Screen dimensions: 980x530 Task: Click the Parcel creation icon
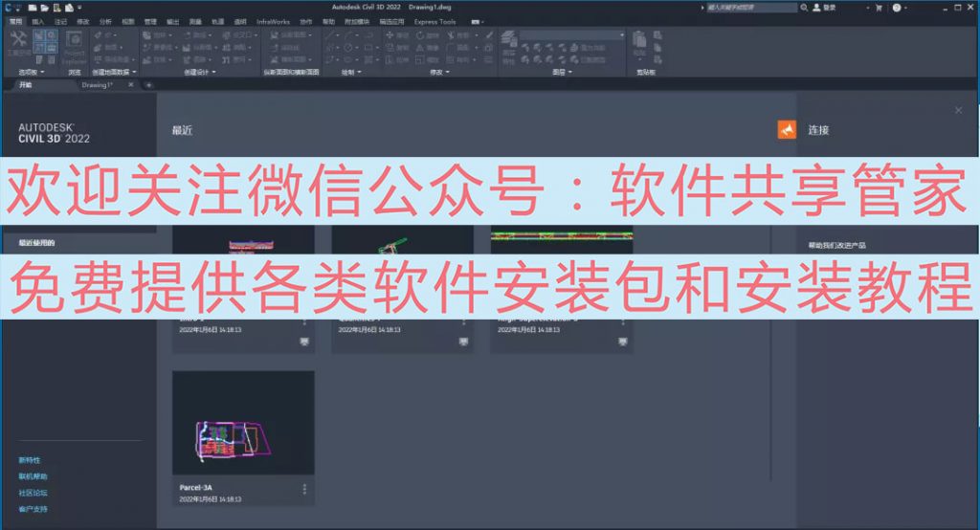click(x=146, y=35)
